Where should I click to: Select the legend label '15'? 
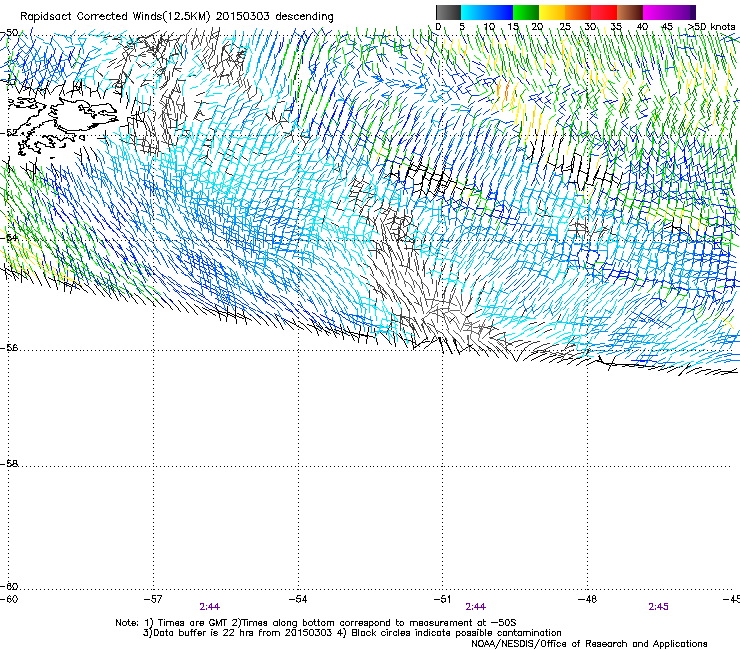[x=513, y=27]
